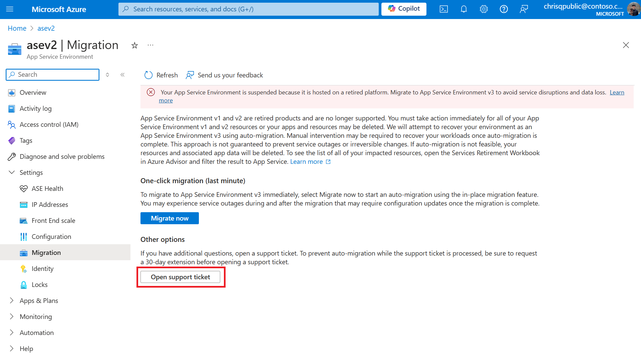Toggle the Access control IAM settings
Screen dimensions: 641x364
pyautogui.click(x=49, y=124)
